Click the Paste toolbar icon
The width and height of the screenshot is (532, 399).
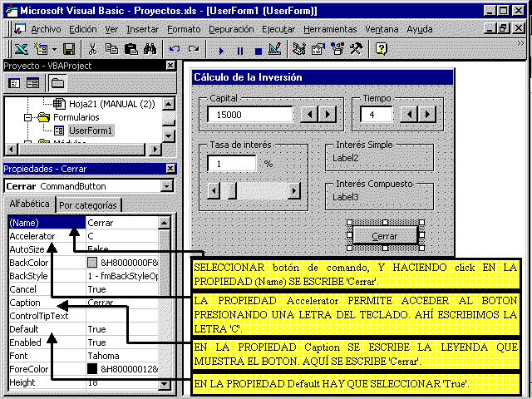[x=131, y=50]
